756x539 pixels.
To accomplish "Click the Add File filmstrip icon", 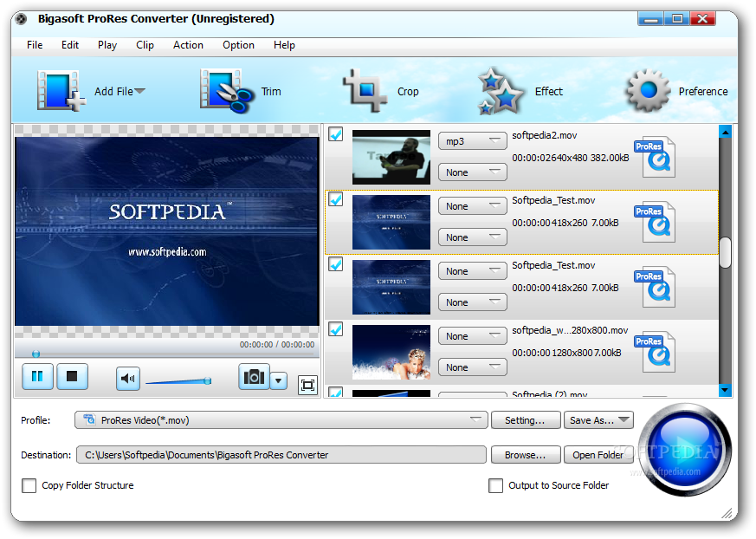I will (x=61, y=91).
